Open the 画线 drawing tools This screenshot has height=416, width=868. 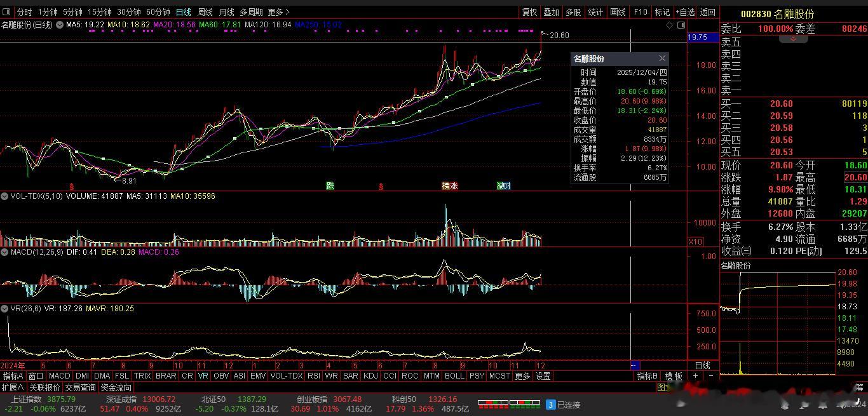618,12
